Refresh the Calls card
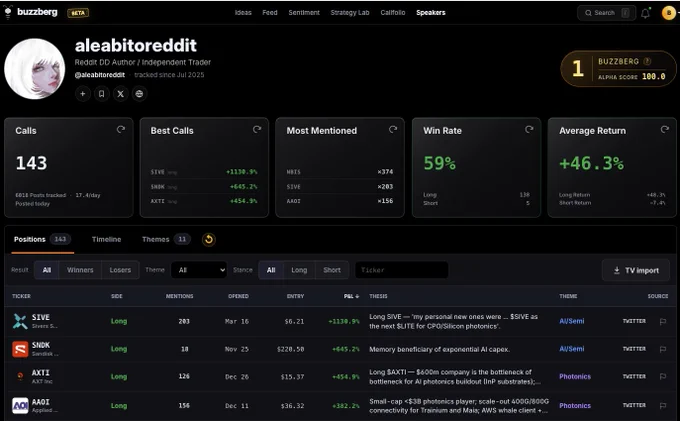Image resolution: width=680 pixels, height=421 pixels. click(121, 129)
